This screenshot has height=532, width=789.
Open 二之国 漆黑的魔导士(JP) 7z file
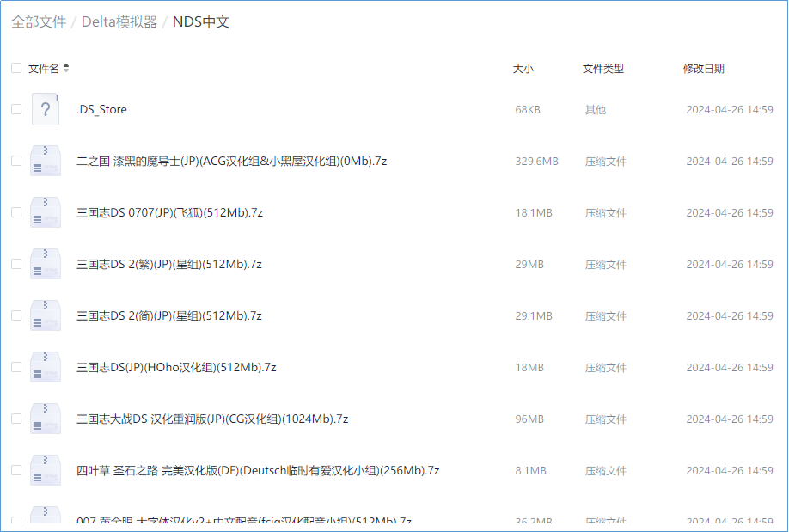click(231, 161)
